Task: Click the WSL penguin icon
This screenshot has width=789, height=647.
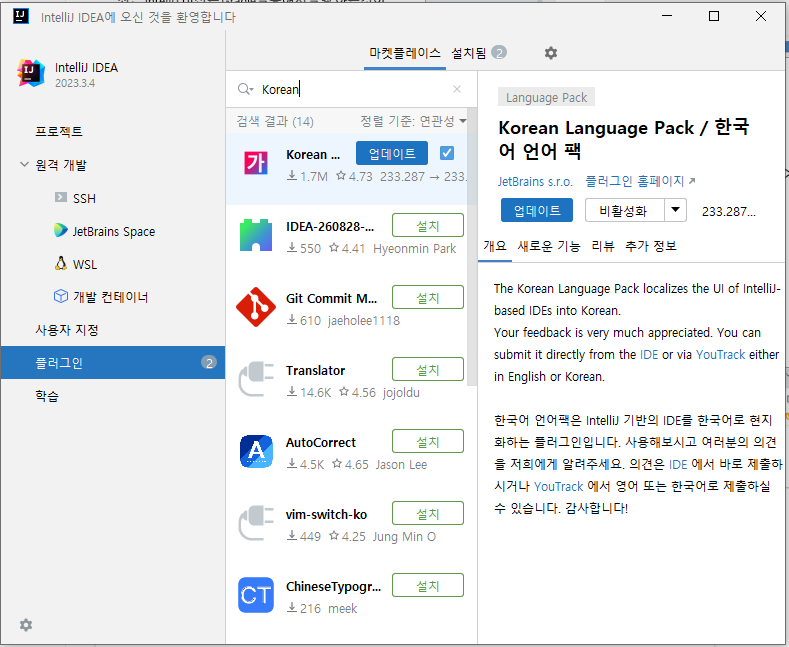Action: coord(61,263)
